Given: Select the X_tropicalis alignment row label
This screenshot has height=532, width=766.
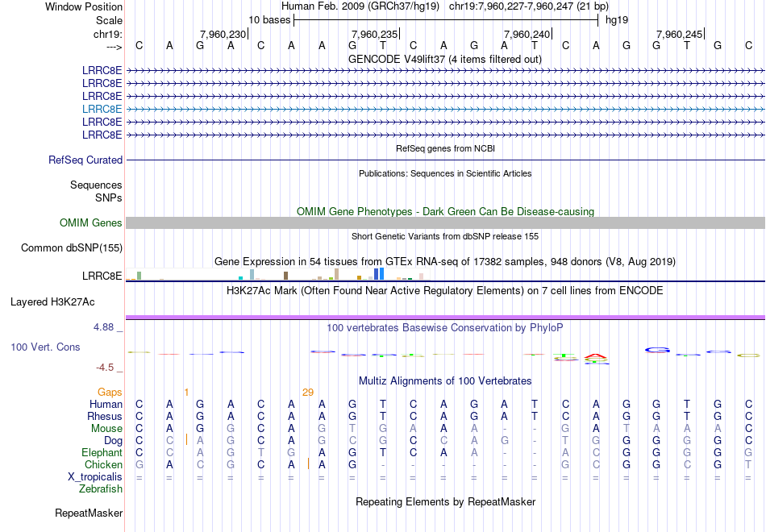Looking at the screenshot, I should (x=95, y=477).
